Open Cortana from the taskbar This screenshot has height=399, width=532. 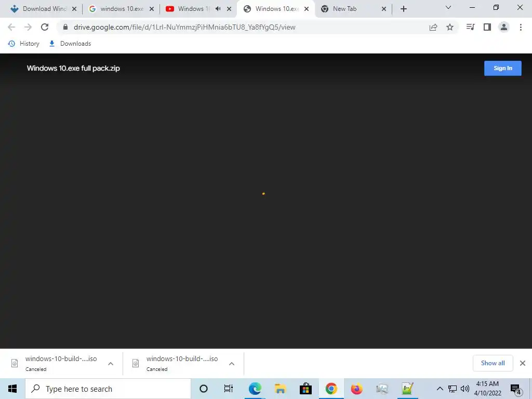[x=204, y=389]
